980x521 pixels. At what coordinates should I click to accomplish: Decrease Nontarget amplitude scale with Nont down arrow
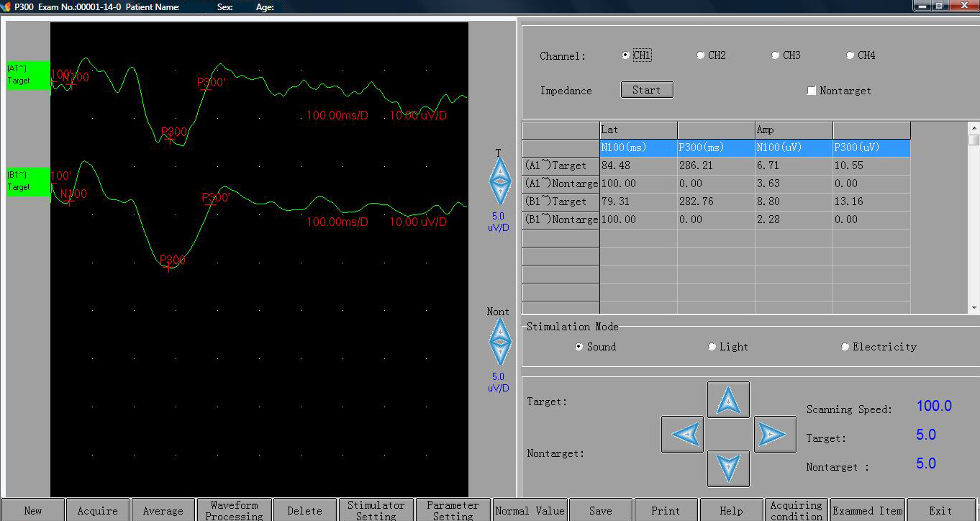click(x=500, y=355)
